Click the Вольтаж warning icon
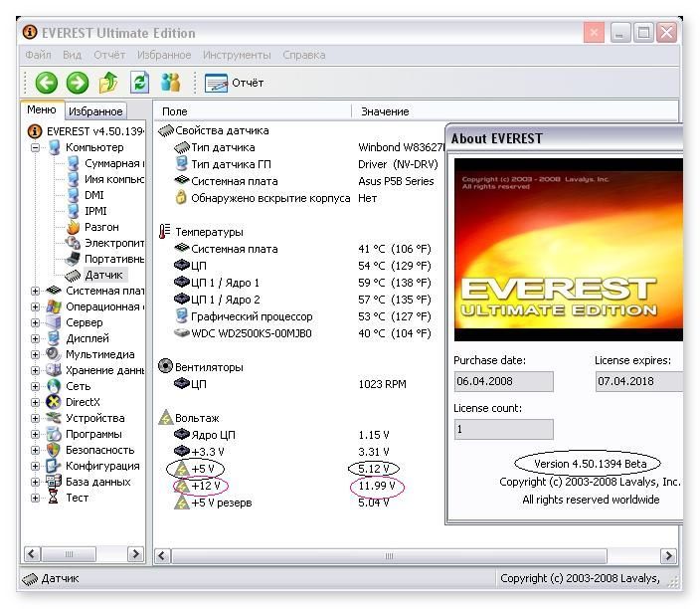 [x=166, y=418]
